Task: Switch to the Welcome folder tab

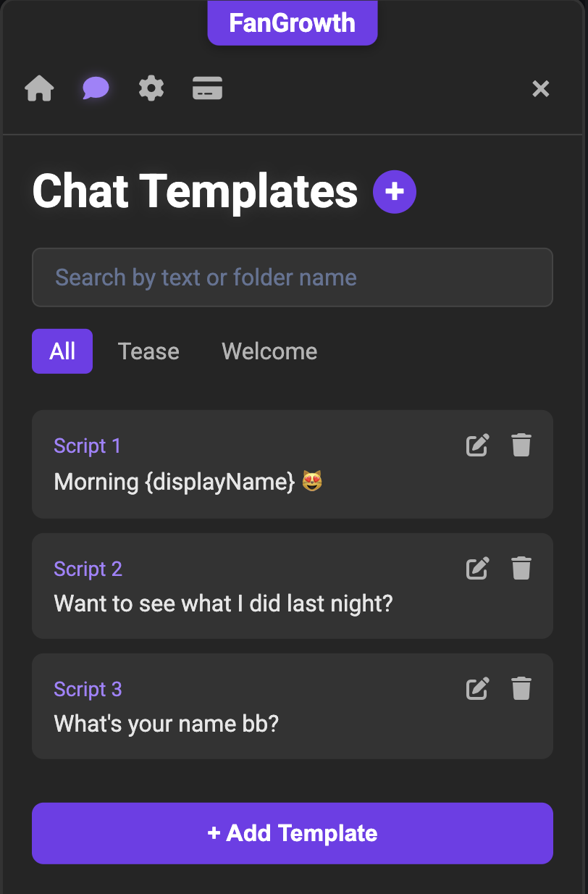Action: (x=269, y=351)
